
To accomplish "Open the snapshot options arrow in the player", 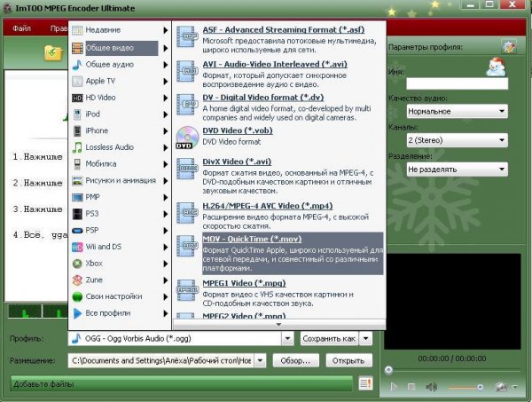I will click(514, 387).
